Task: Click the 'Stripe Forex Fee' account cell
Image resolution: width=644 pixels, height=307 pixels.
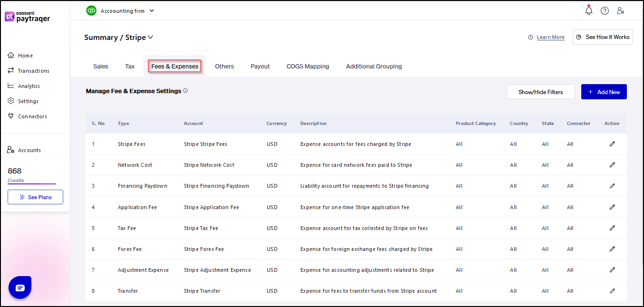Action: click(x=204, y=249)
